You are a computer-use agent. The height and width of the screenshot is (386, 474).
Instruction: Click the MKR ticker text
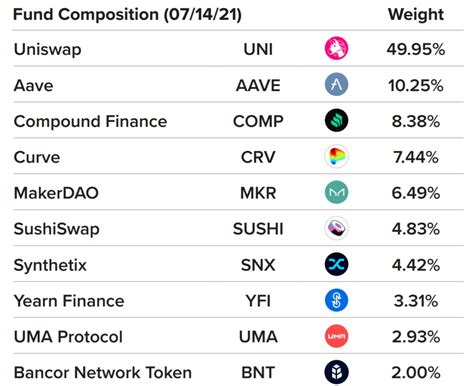coord(258,193)
